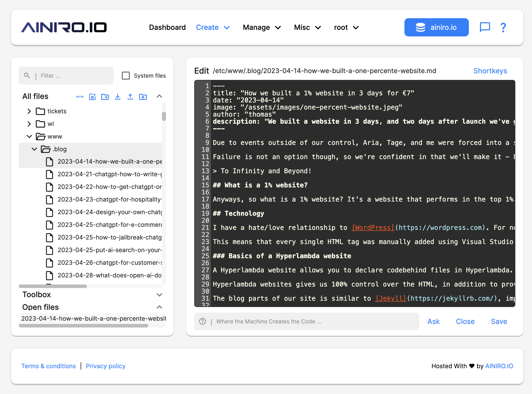Collapse the All files section chevron

(x=159, y=96)
